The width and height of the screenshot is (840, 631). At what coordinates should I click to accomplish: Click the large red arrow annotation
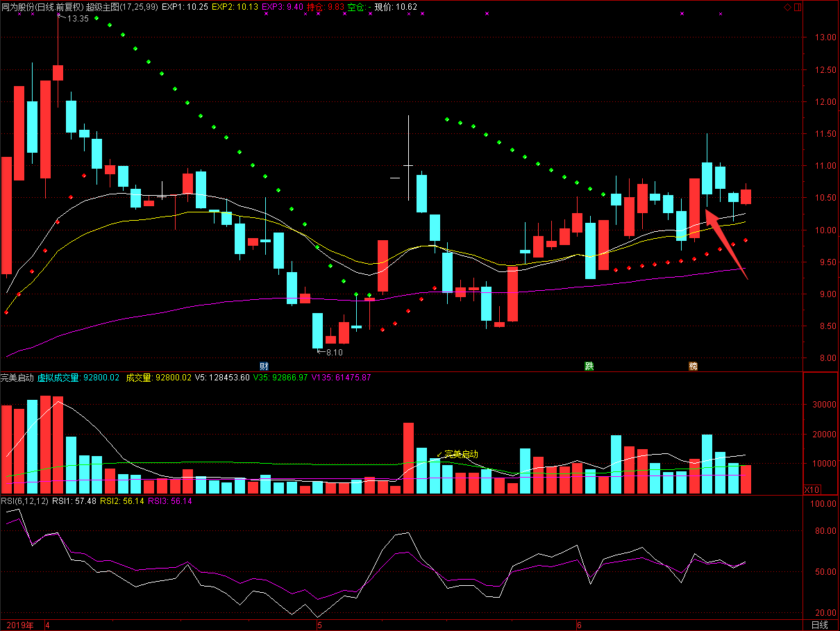click(725, 243)
